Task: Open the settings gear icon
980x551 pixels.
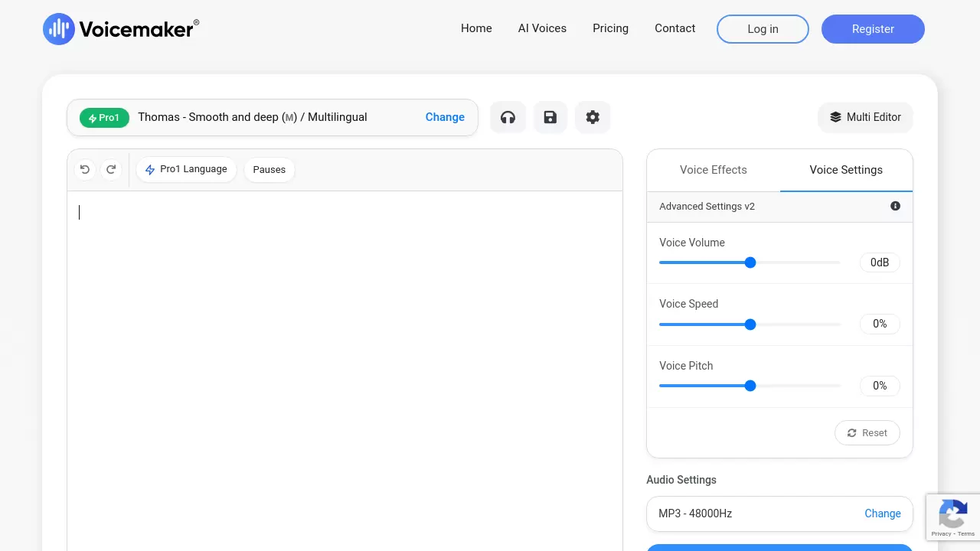Action: [593, 117]
